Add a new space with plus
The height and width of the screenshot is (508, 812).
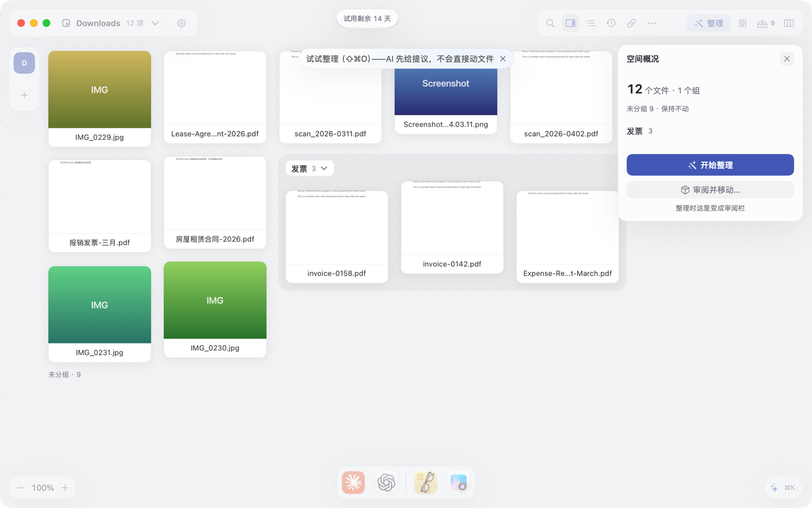(x=24, y=95)
